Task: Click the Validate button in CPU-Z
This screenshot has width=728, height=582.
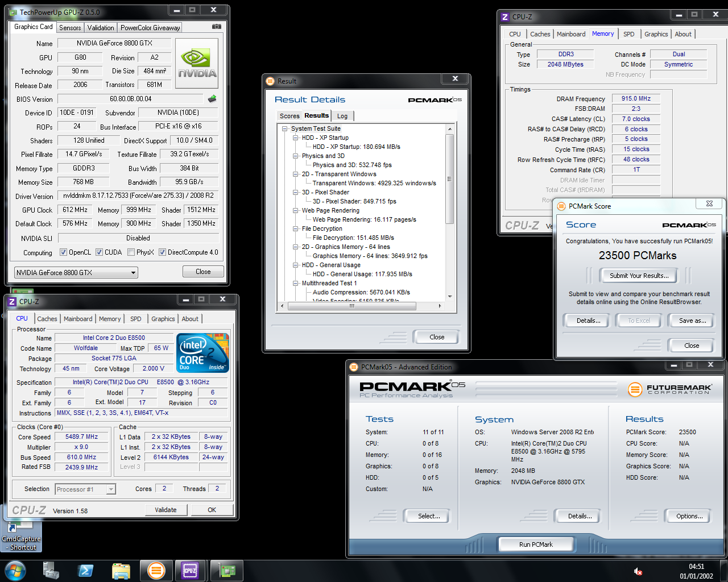Action: (166, 510)
